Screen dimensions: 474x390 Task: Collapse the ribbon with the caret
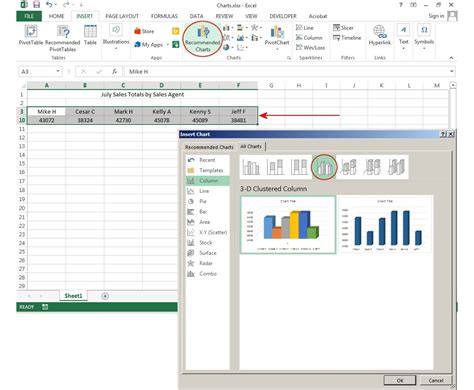point(451,58)
